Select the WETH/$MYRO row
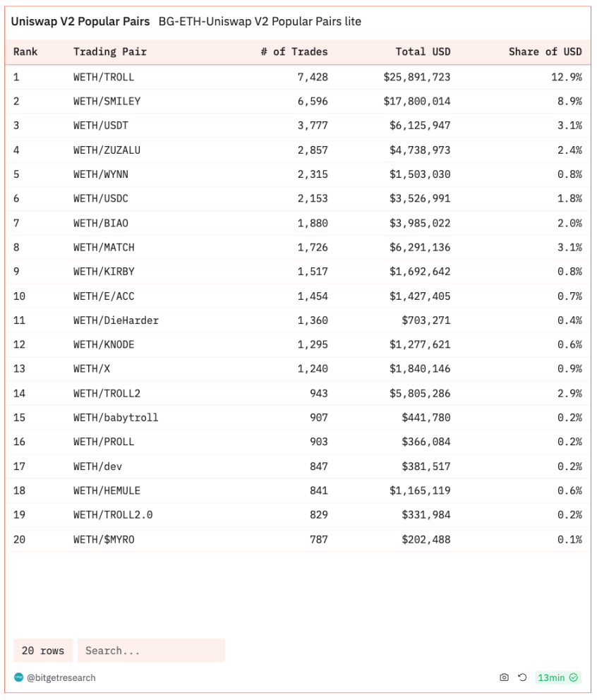Image resolution: width=597 pixels, height=700 pixels. click(x=298, y=539)
